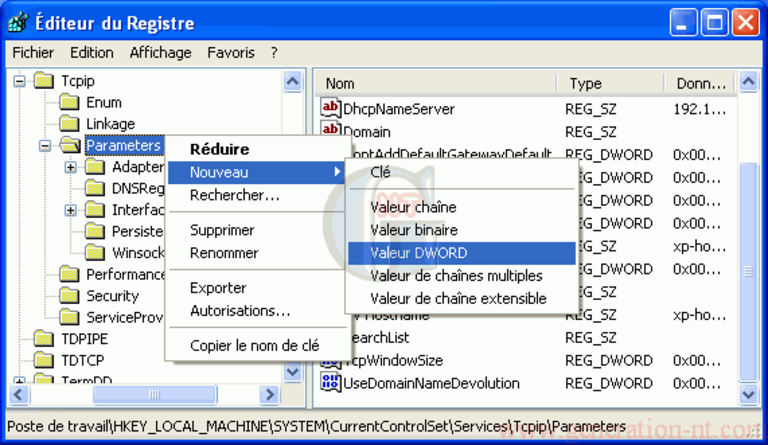The image size is (768, 445).
Task: Open the Favoris menu
Action: 231,52
